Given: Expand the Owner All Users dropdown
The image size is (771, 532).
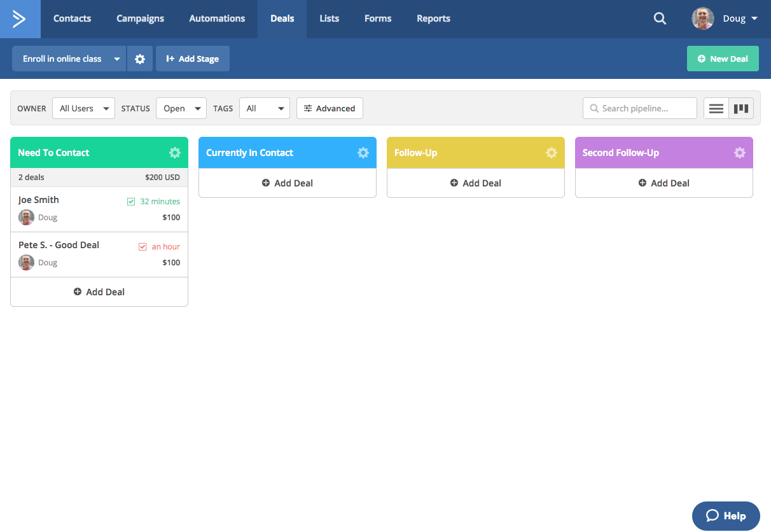Looking at the screenshot, I should coord(83,109).
